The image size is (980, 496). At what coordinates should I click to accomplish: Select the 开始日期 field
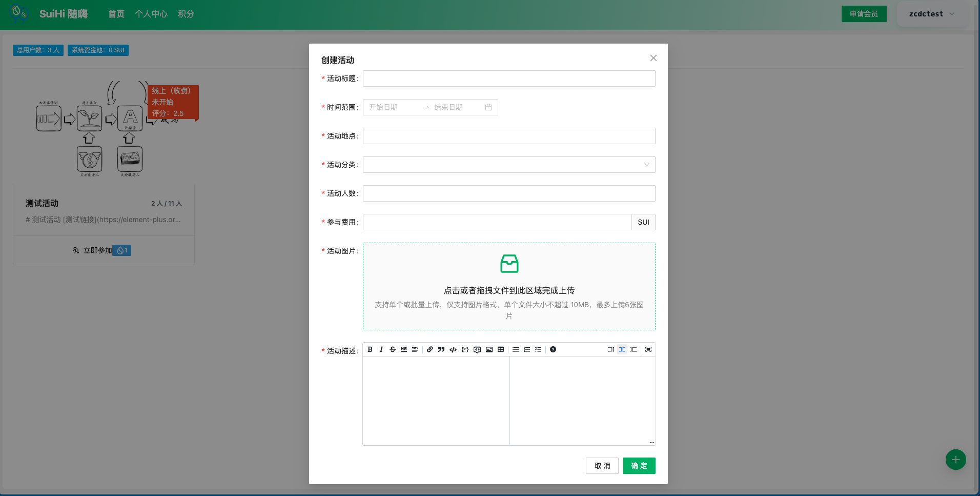pos(392,107)
